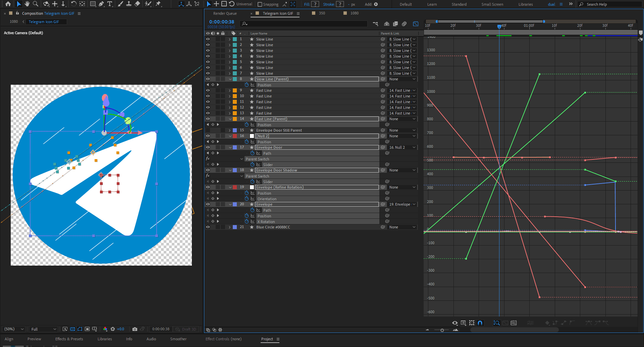The height and width of the screenshot is (347, 644).
Task: Click the Draft 3D button
Action: pyautogui.click(x=186, y=329)
